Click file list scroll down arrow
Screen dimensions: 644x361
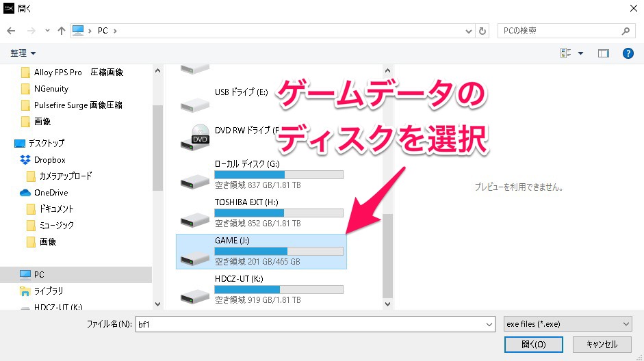click(x=387, y=304)
